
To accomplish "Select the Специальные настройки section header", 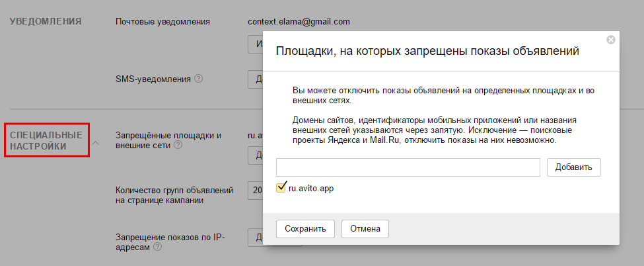I will click(x=46, y=140).
